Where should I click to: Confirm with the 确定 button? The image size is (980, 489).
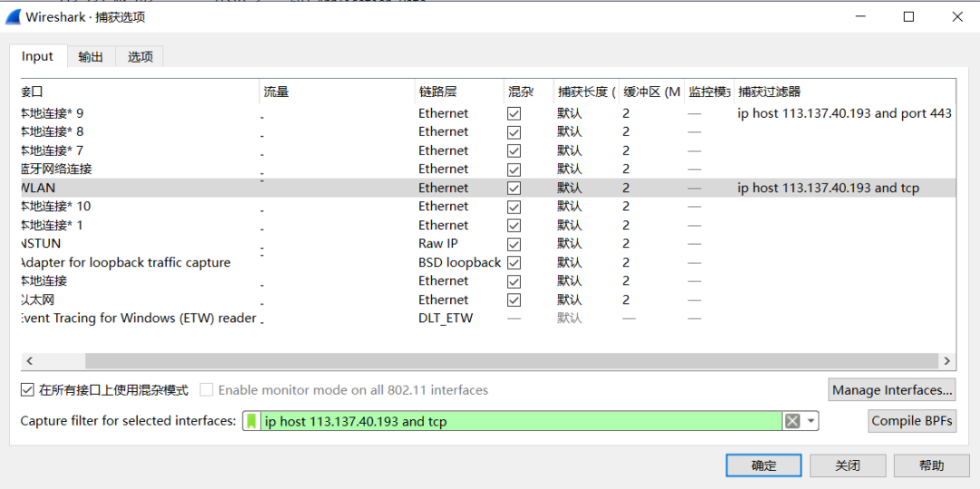pyautogui.click(x=764, y=465)
